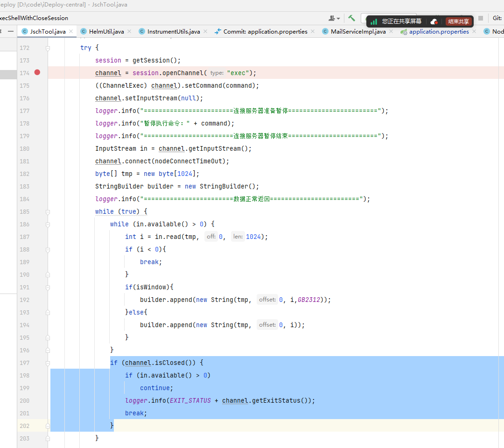The image size is (504, 448).
Task: Close the application.properties editor tab
Action: pos(474,31)
